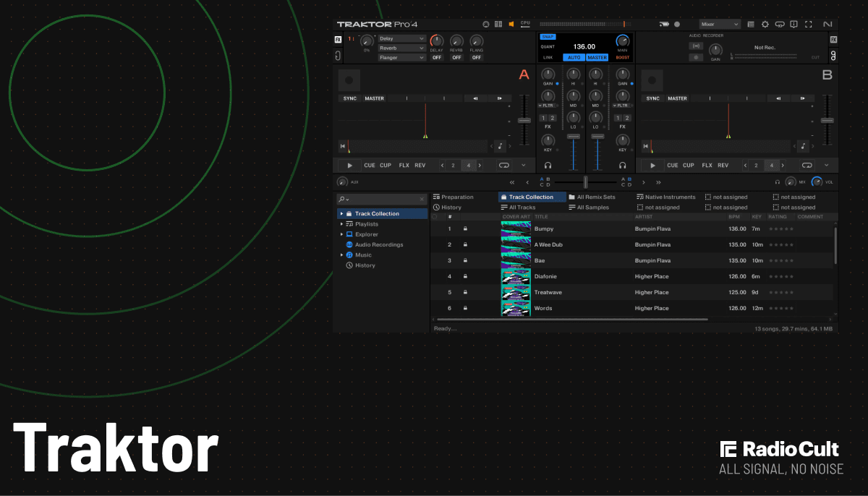868x496 pixels.
Task: Click Deck A tempo fader
Action: [x=524, y=120]
